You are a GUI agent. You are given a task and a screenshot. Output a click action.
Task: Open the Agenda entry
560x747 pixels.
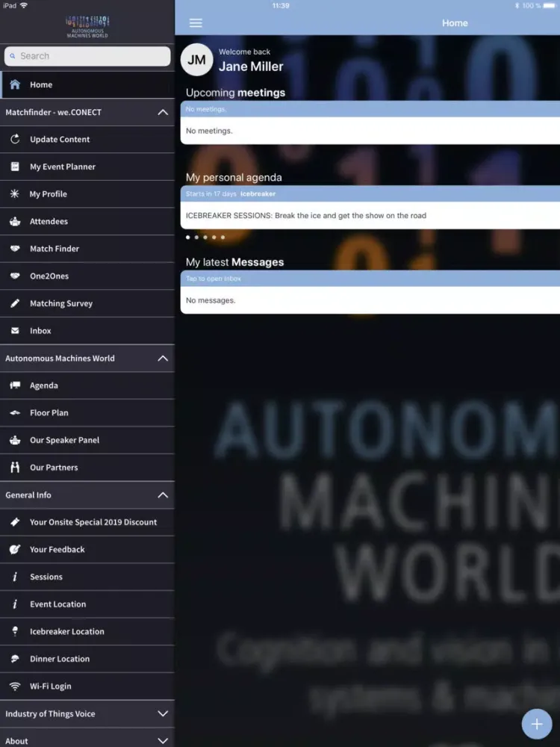(87, 385)
